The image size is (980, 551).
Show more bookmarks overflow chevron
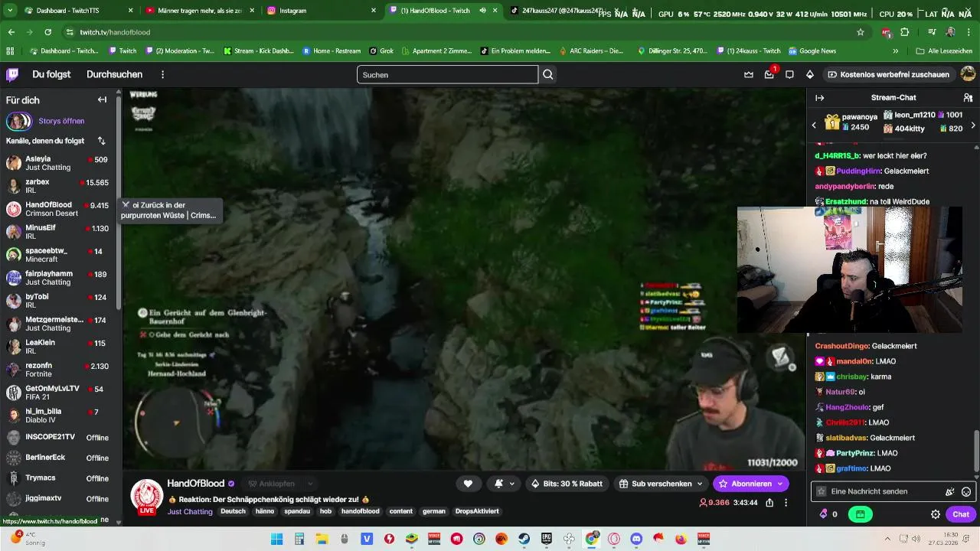(895, 51)
